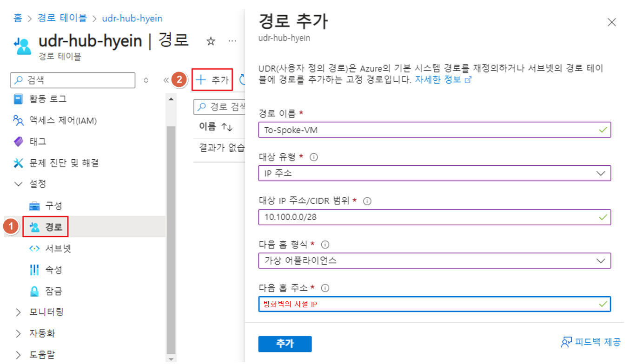Collapse the 설정 section

tap(19, 184)
